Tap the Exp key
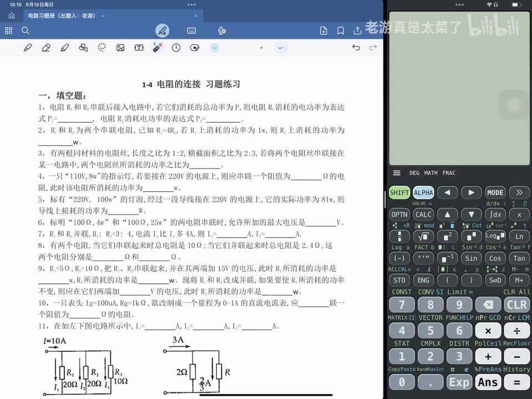This screenshot has width=532, height=399. (459, 382)
